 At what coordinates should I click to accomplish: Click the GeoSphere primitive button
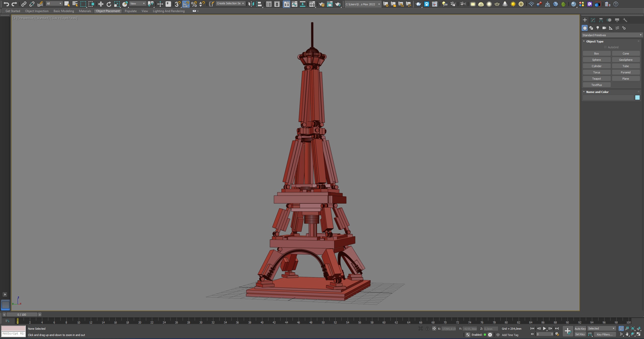pos(626,60)
